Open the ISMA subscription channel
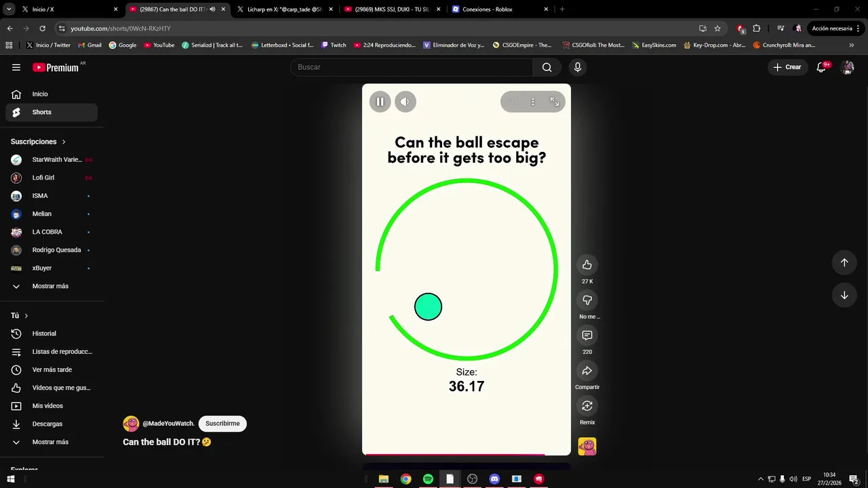 pyautogui.click(x=52, y=196)
